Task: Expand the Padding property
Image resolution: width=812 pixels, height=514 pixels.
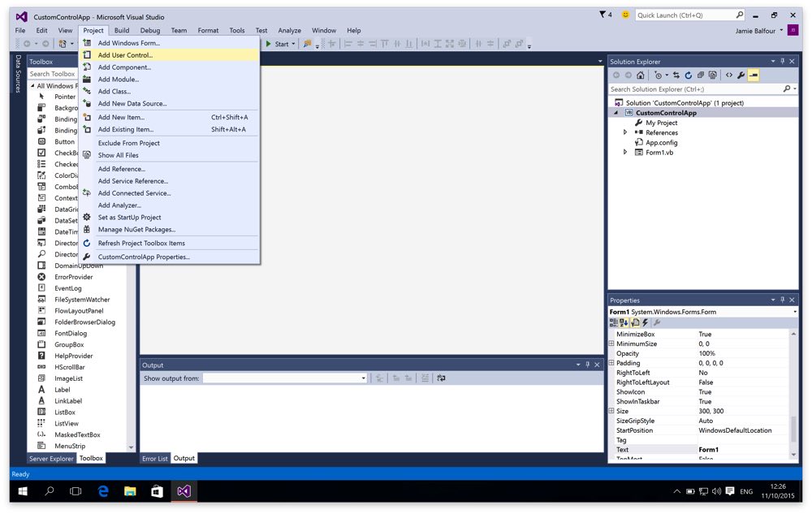Action: click(611, 362)
